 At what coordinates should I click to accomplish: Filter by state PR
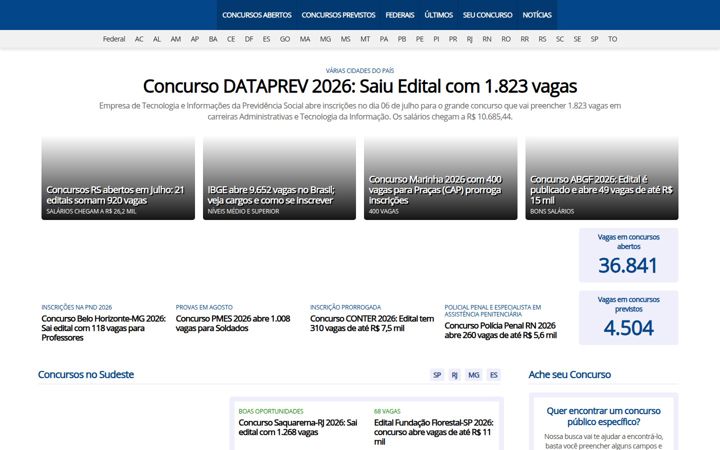click(453, 39)
